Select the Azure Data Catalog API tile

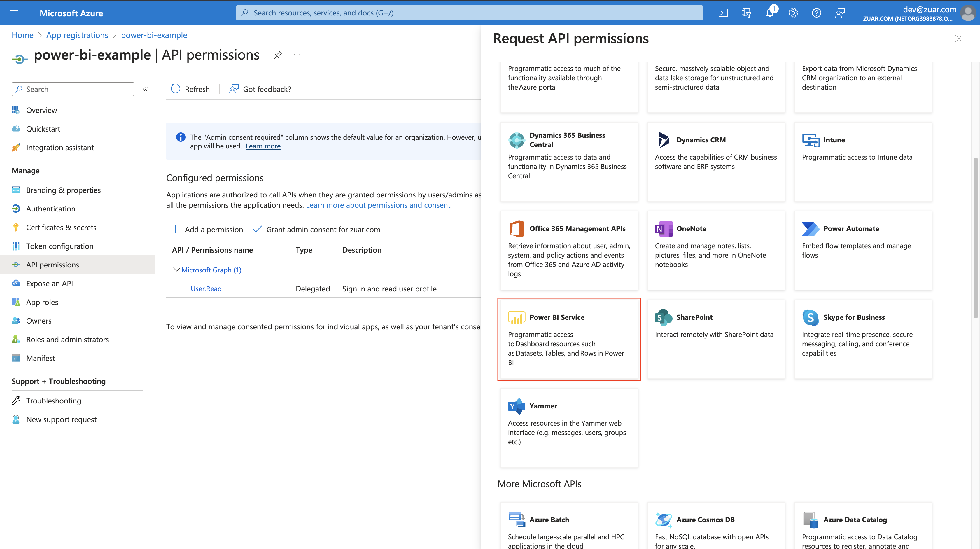coord(863,526)
